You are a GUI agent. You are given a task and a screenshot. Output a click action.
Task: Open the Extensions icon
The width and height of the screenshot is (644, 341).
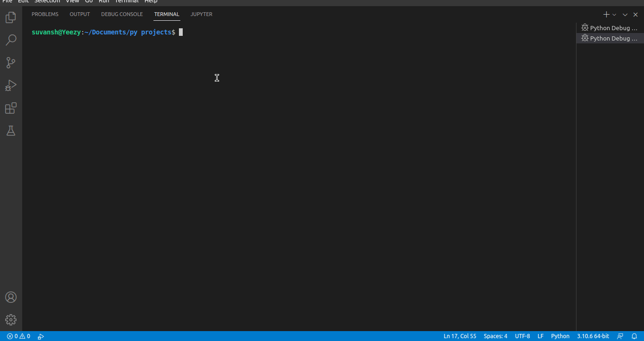(10, 108)
